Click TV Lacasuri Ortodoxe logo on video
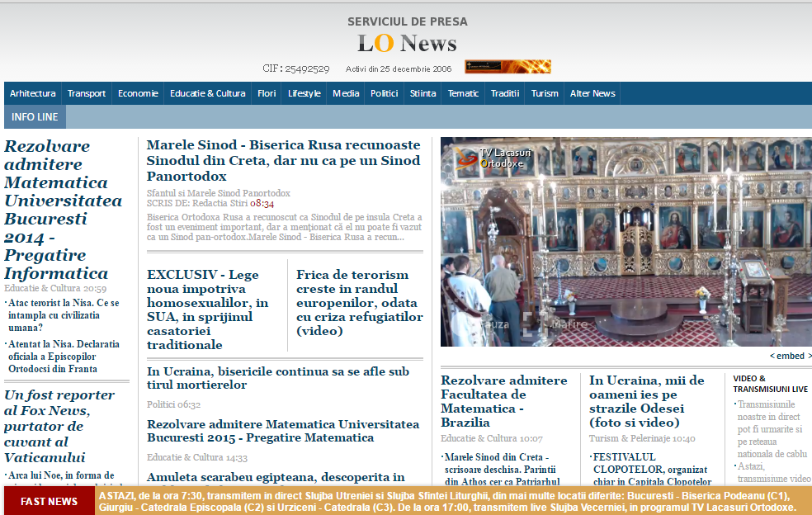The height and width of the screenshot is (515, 812). click(493, 158)
